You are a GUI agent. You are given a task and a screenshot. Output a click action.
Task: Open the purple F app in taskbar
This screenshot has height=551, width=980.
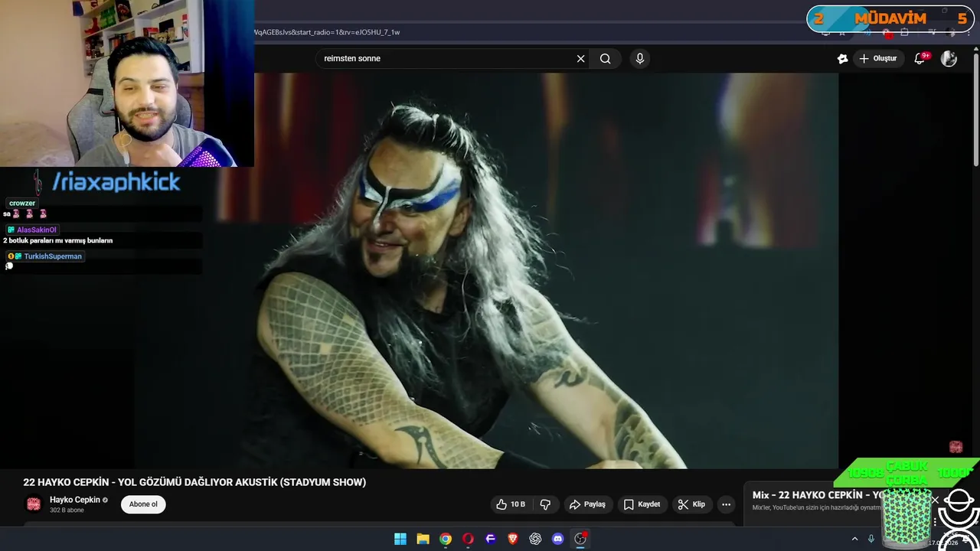click(491, 539)
